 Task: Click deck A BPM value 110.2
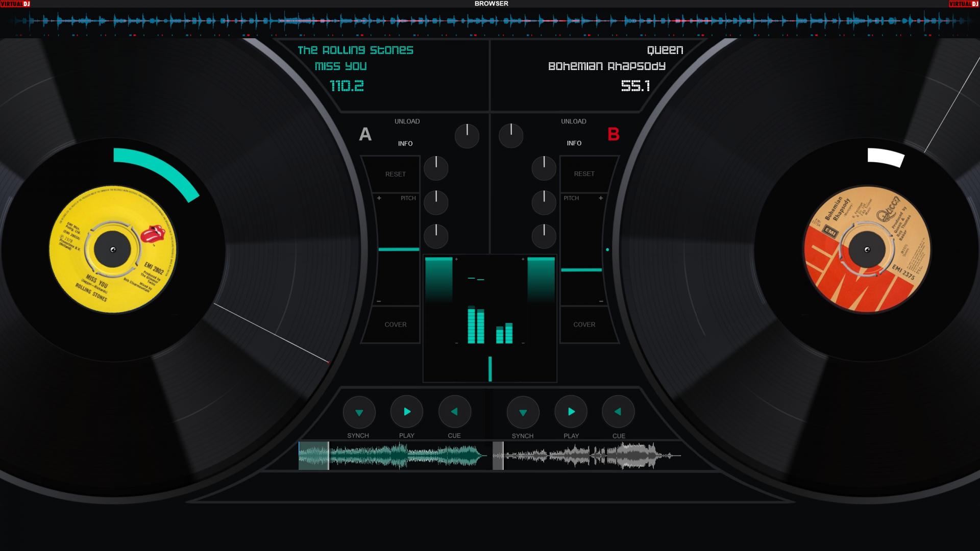pyautogui.click(x=347, y=86)
